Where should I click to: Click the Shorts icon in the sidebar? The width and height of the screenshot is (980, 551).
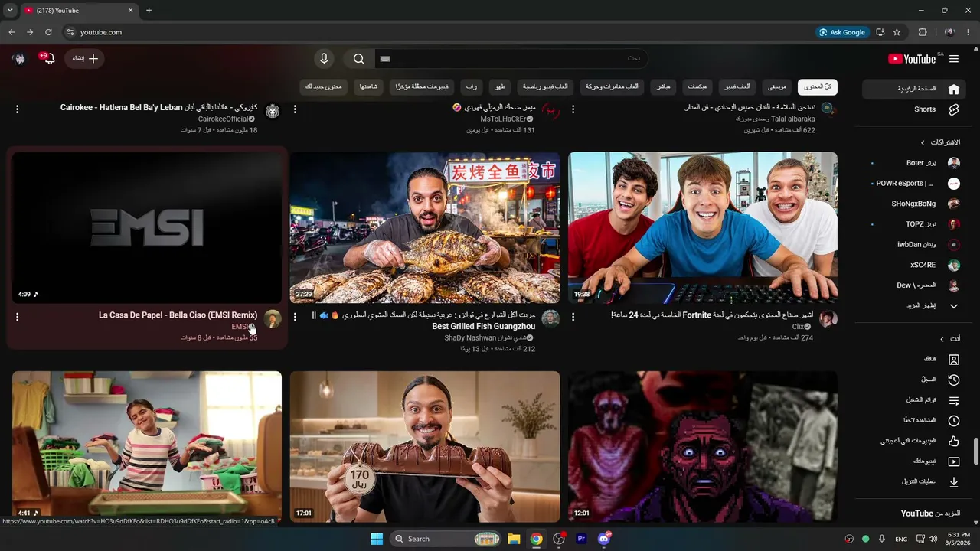pyautogui.click(x=954, y=109)
